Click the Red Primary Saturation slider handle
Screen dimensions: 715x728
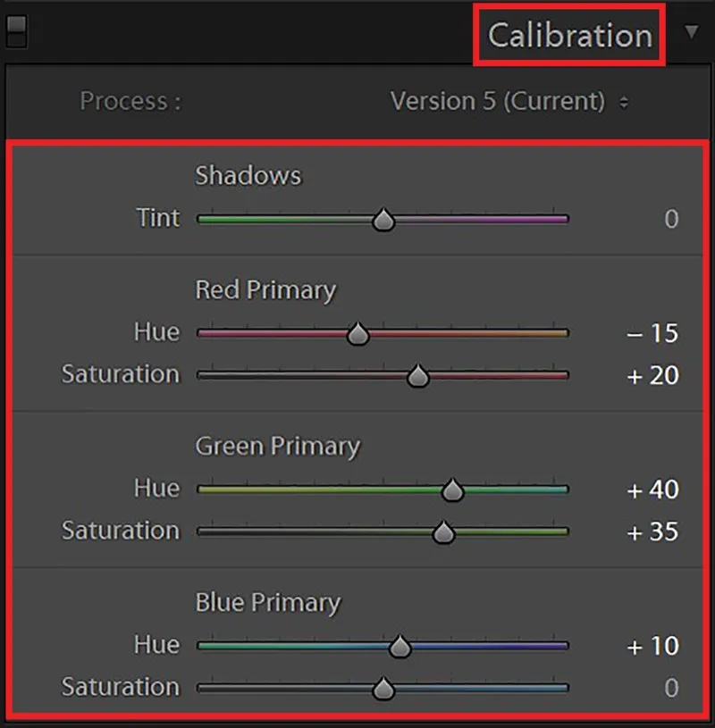click(419, 375)
